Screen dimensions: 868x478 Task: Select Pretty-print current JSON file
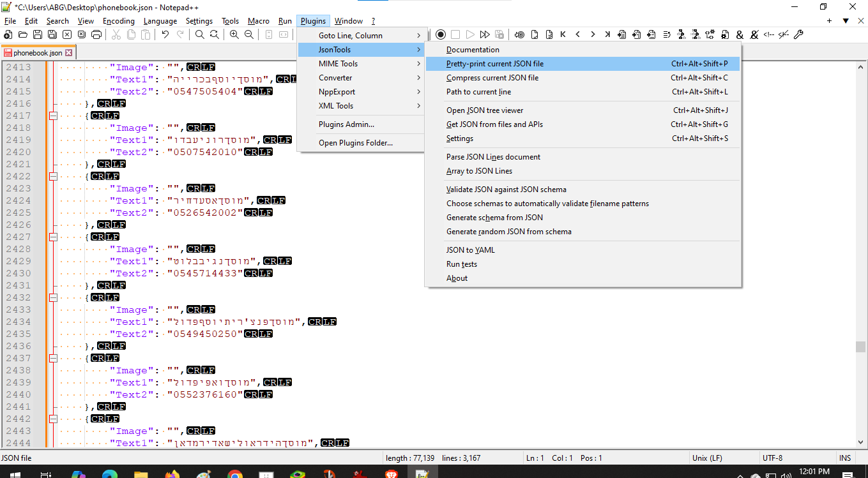(x=495, y=64)
